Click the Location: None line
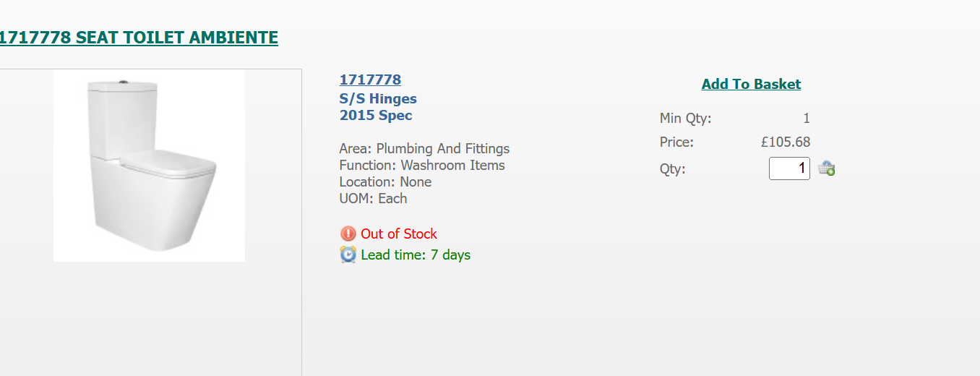 (385, 181)
